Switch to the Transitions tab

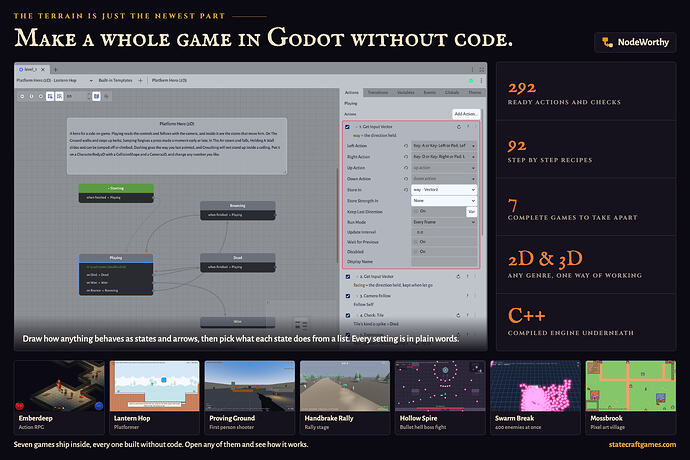tap(378, 92)
